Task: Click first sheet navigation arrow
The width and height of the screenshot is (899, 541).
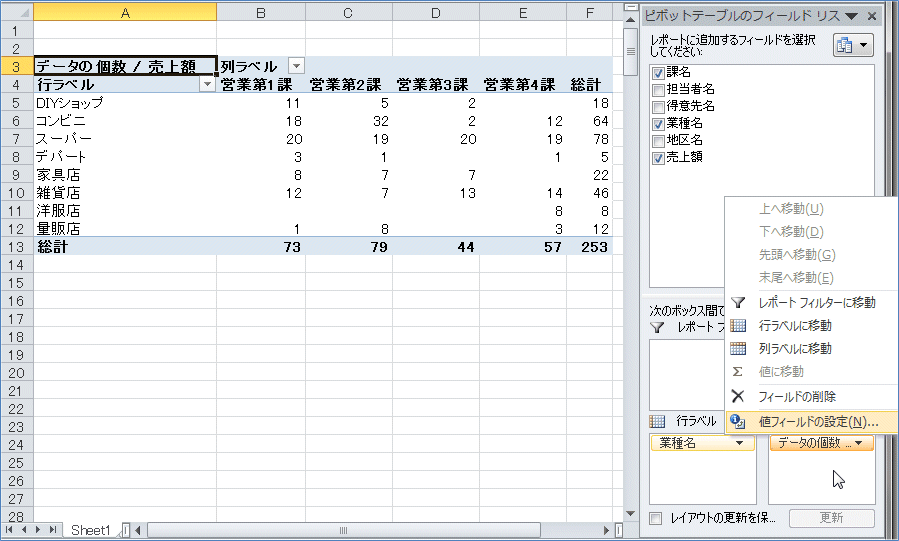Action: [9, 530]
